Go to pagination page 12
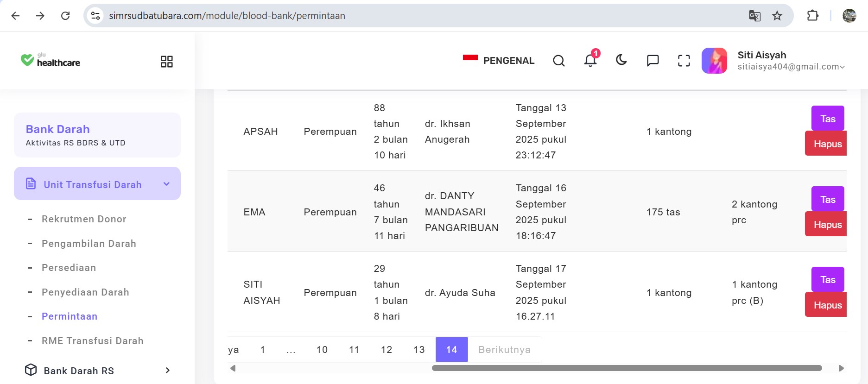Screen dimensions: 868x384 point(387,350)
